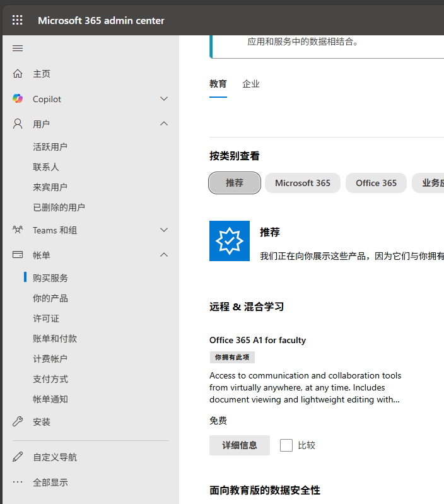Image resolution: width=444 pixels, height=504 pixels.
Task: Click the Microsoft 365 admin center title
Action: (101, 20)
